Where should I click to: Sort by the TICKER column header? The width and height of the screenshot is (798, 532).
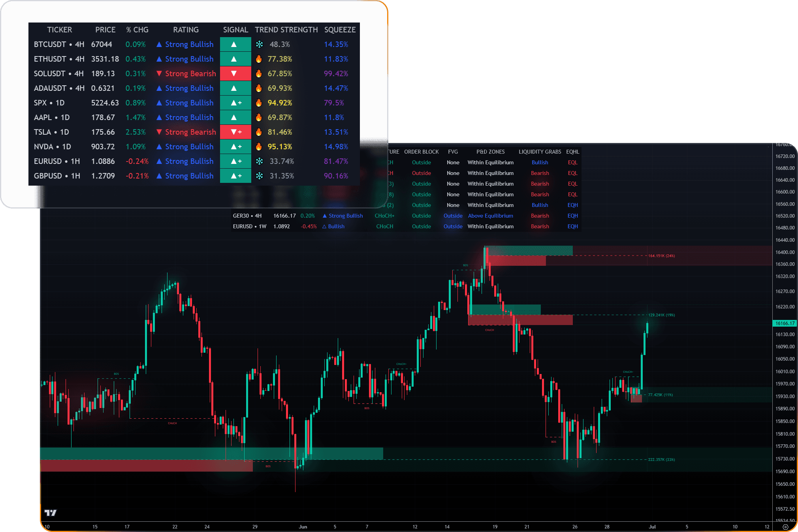point(59,30)
